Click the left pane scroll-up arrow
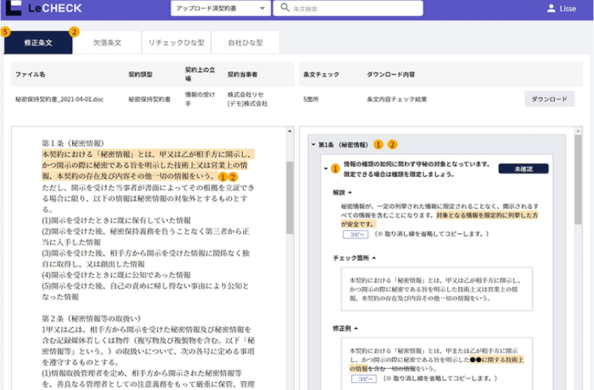The image size is (594, 390). click(x=290, y=131)
